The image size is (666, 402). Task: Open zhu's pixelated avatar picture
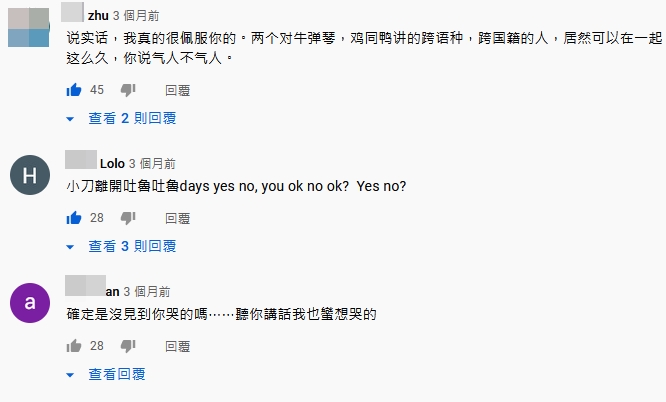(x=28, y=26)
